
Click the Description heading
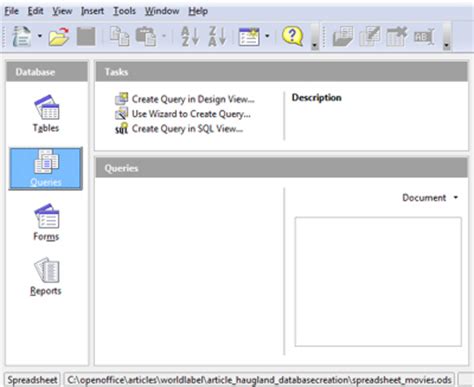[x=317, y=98]
